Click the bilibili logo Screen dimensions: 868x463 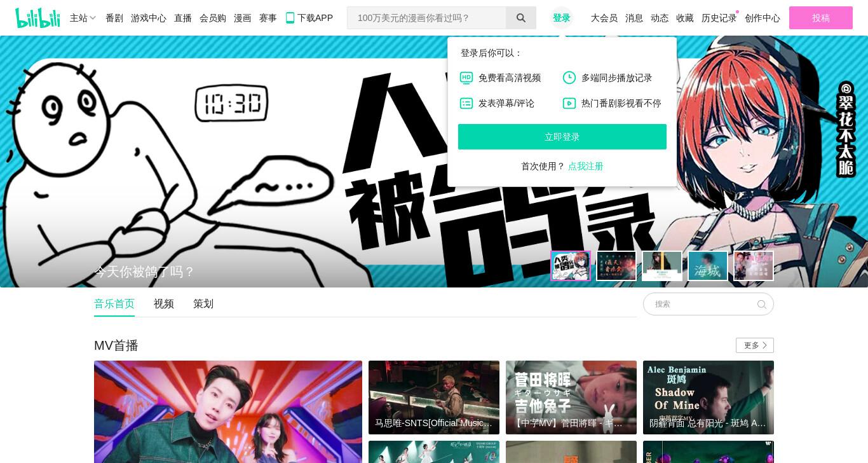pos(37,18)
